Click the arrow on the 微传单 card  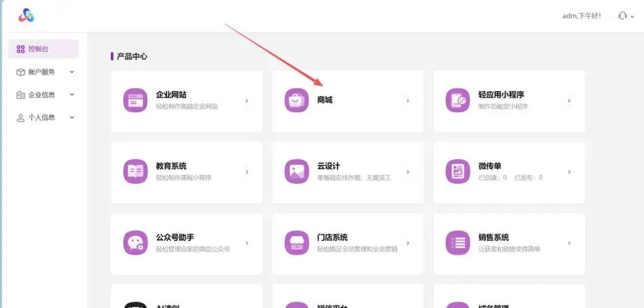click(569, 171)
